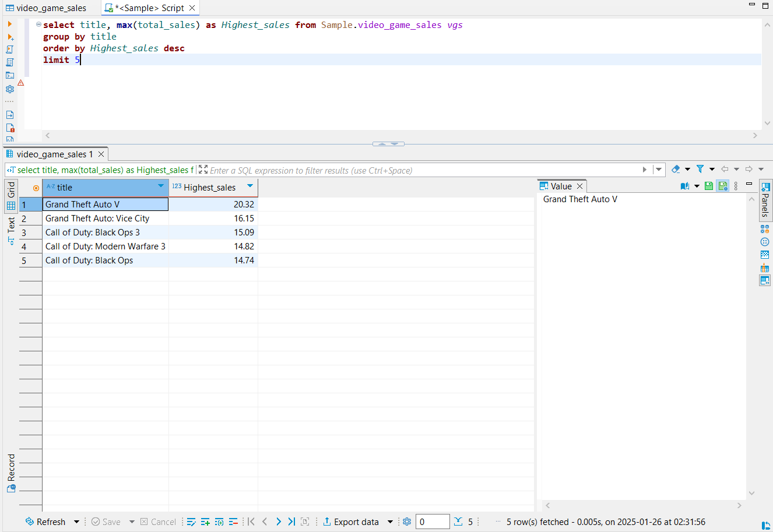
Task: Toggle the auto-save value icon
Action: (x=723, y=186)
